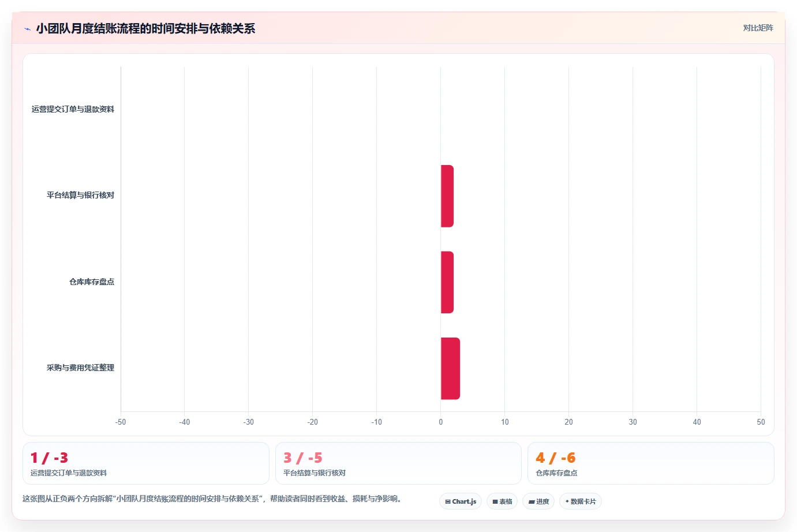Image resolution: width=797 pixels, height=532 pixels.
Task: Click the x-axis tick label -20
Action: click(x=312, y=422)
